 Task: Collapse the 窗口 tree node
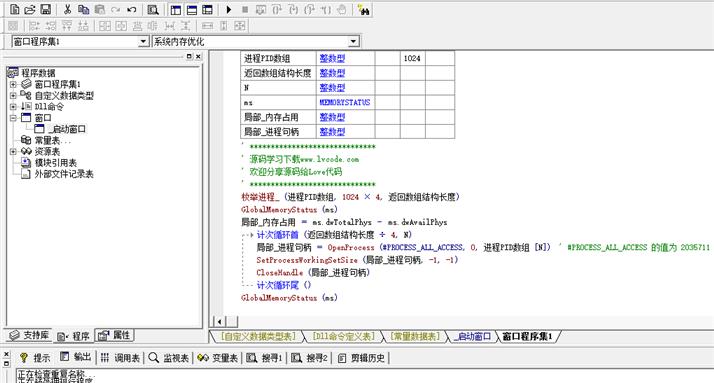[13, 118]
